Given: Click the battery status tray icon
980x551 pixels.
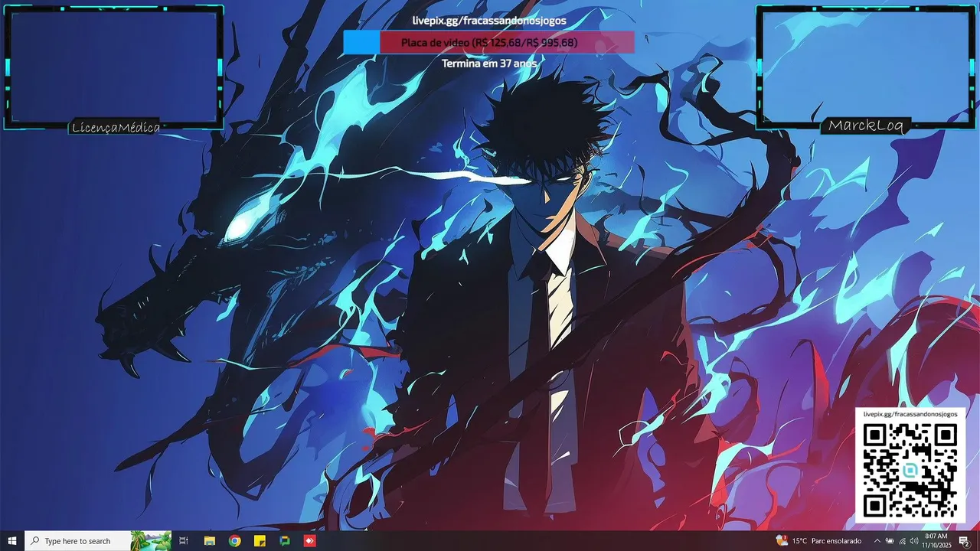Looking at the screenshot, I should [x=890, y=541].
